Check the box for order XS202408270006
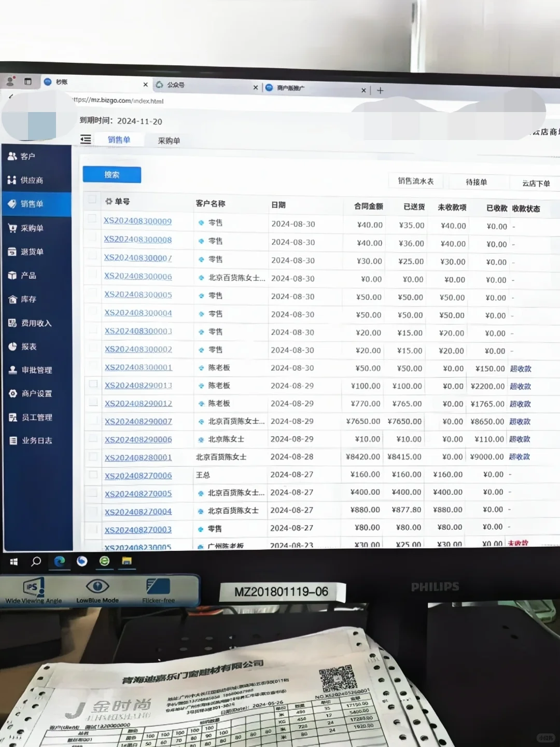The width and height of the screenshot is (560, 747). (93, 474)
